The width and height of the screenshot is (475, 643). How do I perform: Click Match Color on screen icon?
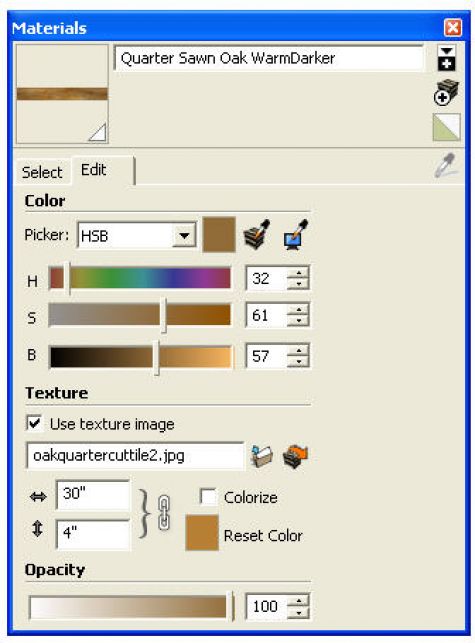point(296,235)
